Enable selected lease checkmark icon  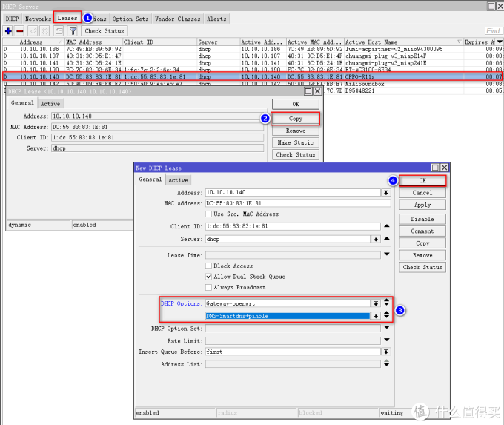click(33, 31)
